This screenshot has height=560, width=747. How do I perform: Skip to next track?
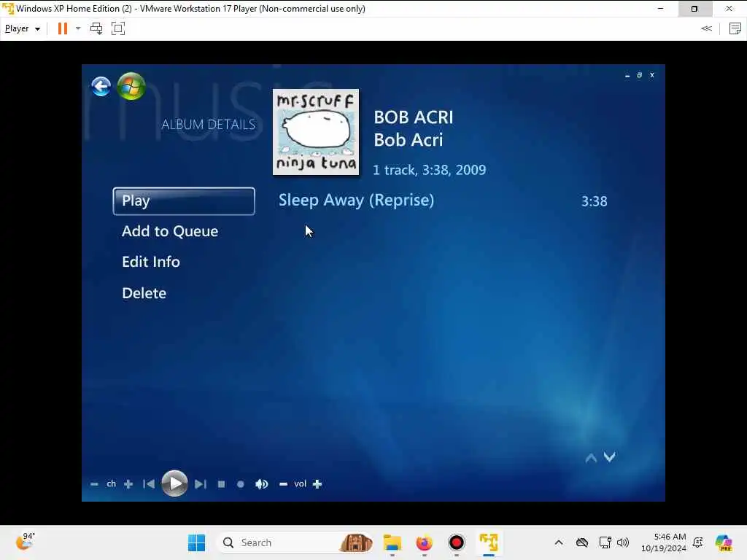[201, 484]
